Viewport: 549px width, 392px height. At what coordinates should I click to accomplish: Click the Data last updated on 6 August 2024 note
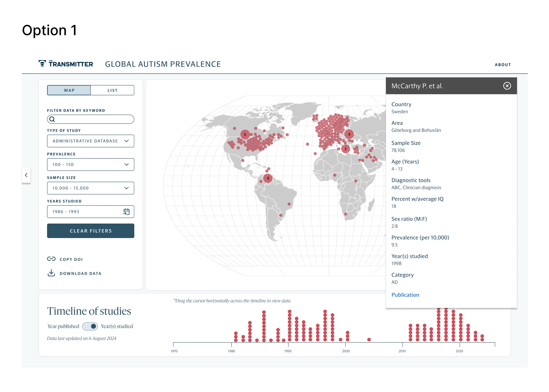[82, 338]
